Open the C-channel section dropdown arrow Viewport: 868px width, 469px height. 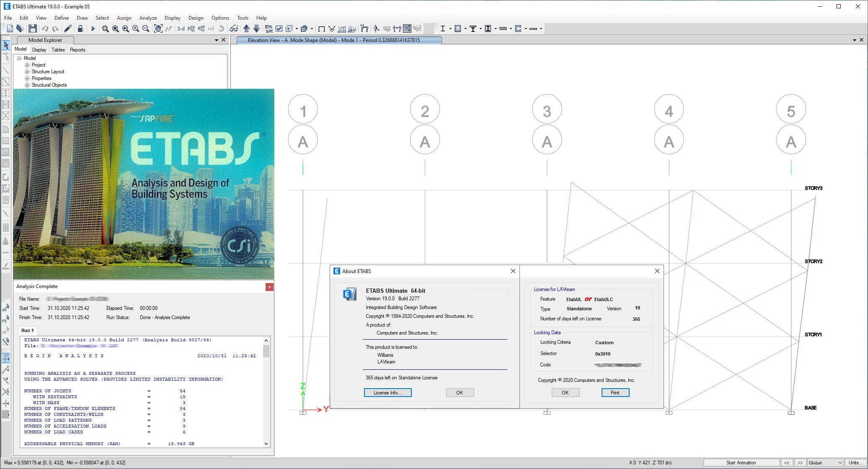coord(526,28)
